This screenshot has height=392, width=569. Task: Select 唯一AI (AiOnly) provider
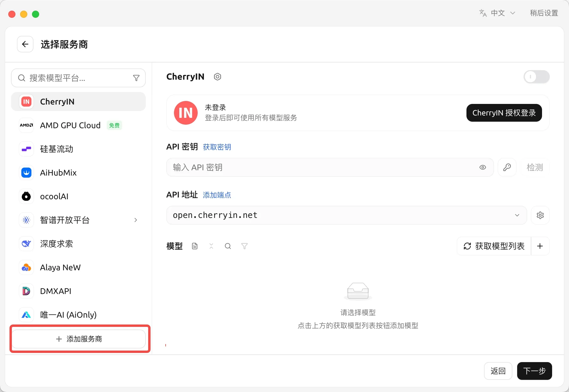click(x=79, y=315)
